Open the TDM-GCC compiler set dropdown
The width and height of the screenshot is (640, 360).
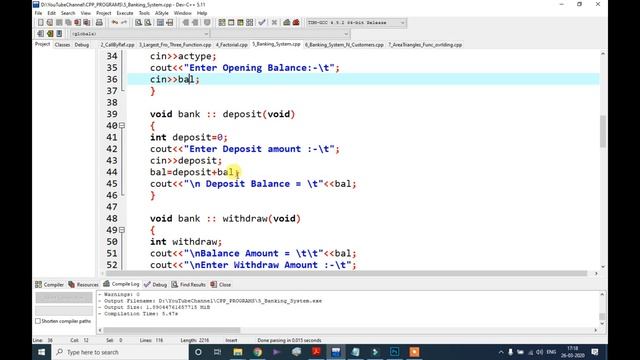pyautogui.click(x=356, y=23)
